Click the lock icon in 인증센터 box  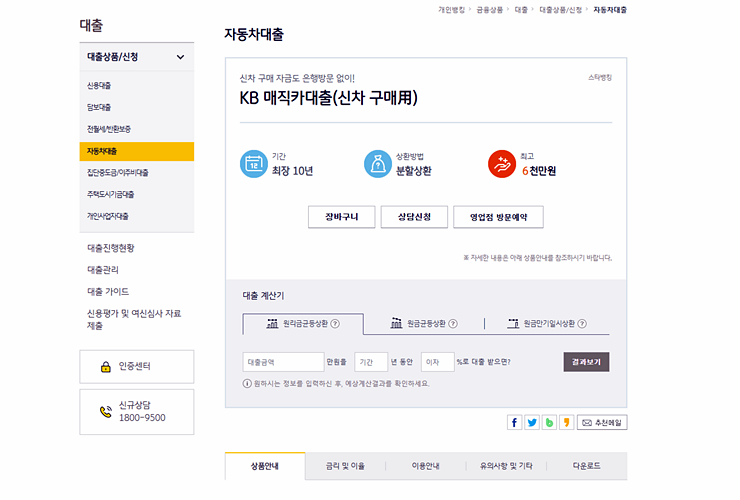coord(106,367)
